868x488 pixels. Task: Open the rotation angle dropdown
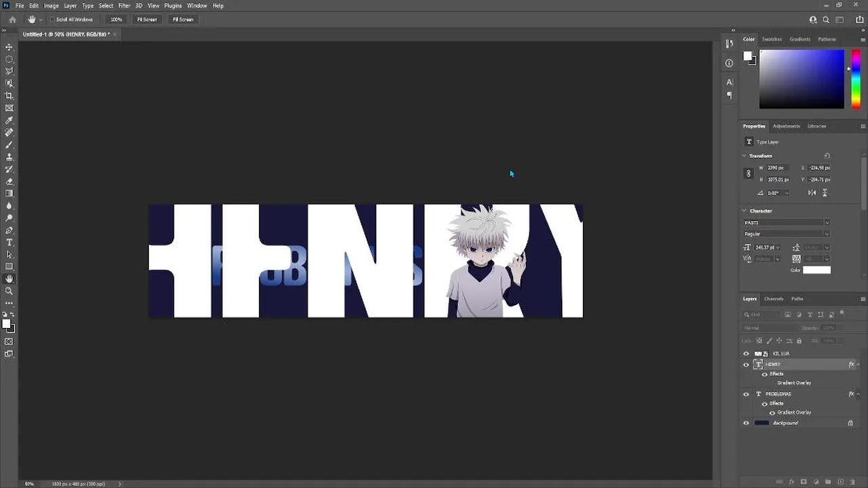coord(786,193)
